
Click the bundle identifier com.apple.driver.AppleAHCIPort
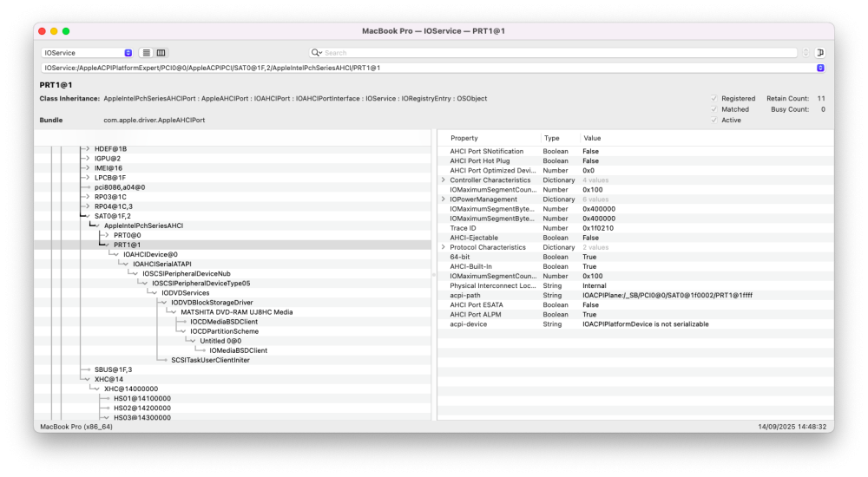154,120
